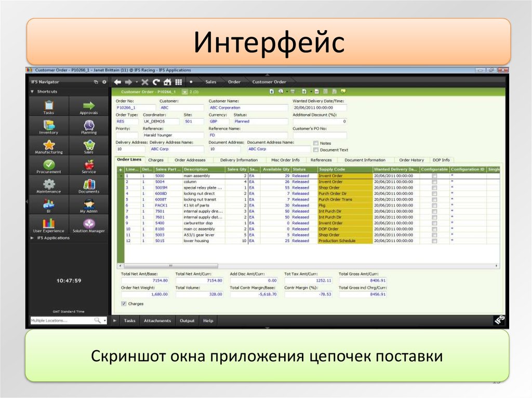Enable the Notes checkbox

tap(315, 143)
